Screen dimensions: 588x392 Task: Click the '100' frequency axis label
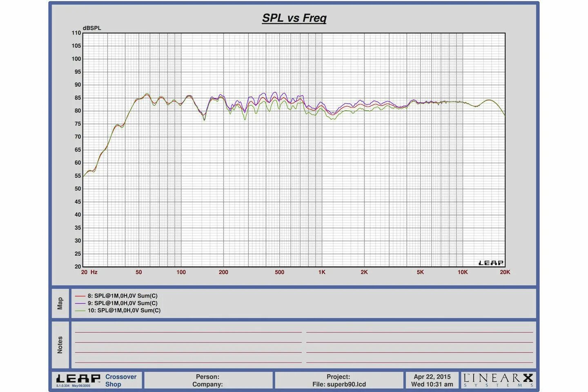coord(181,272)
